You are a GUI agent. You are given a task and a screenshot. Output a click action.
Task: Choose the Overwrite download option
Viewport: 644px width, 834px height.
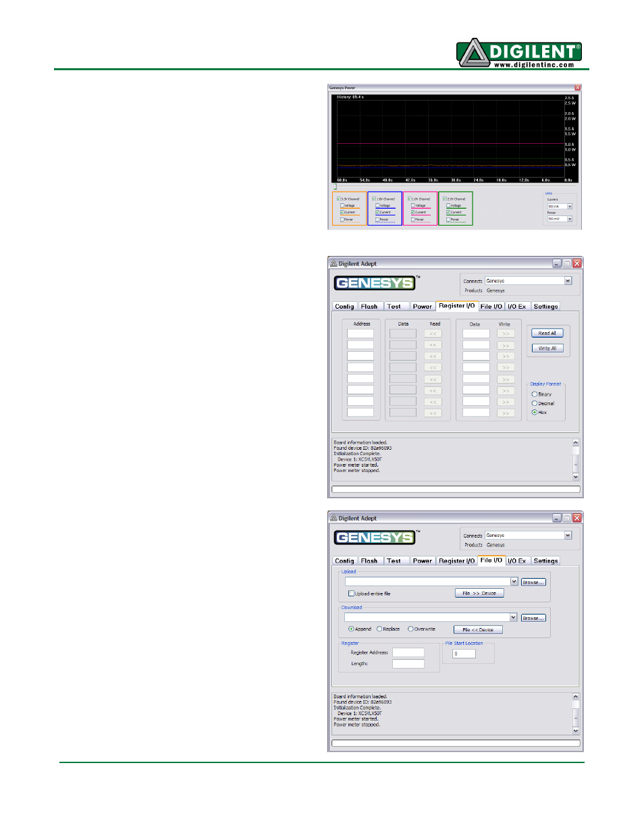[410, 629]
